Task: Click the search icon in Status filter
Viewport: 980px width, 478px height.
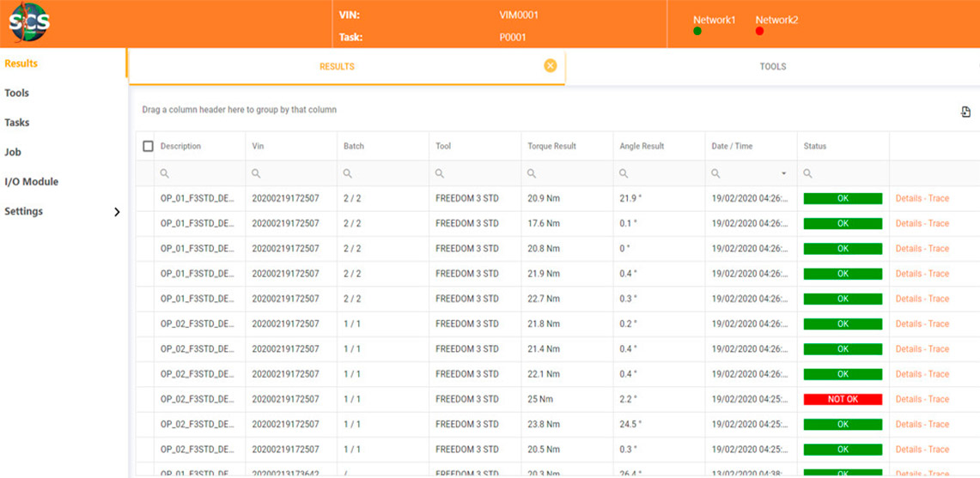Action: [808, 173]
